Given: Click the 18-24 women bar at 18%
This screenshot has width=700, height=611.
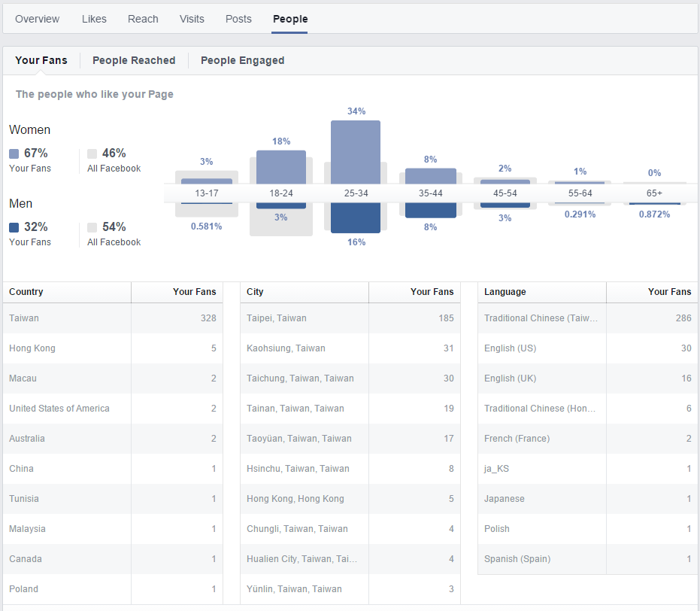Looking at the screenshot, I should click(281, 166).
